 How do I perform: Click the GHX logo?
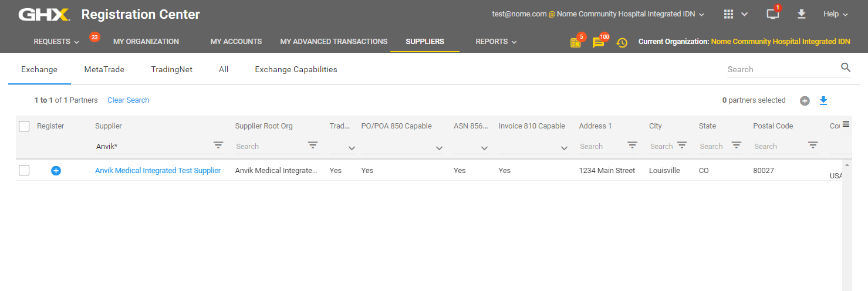[44, 15]
